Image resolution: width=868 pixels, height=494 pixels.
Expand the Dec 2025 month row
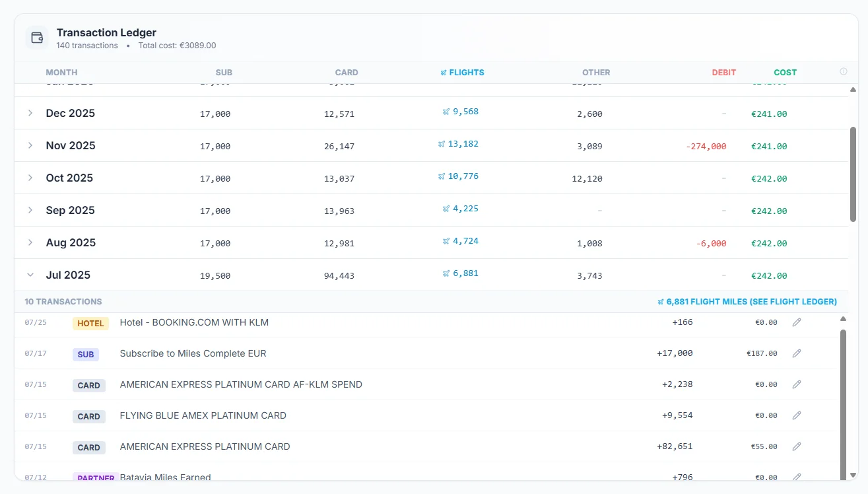coord(30,113)
